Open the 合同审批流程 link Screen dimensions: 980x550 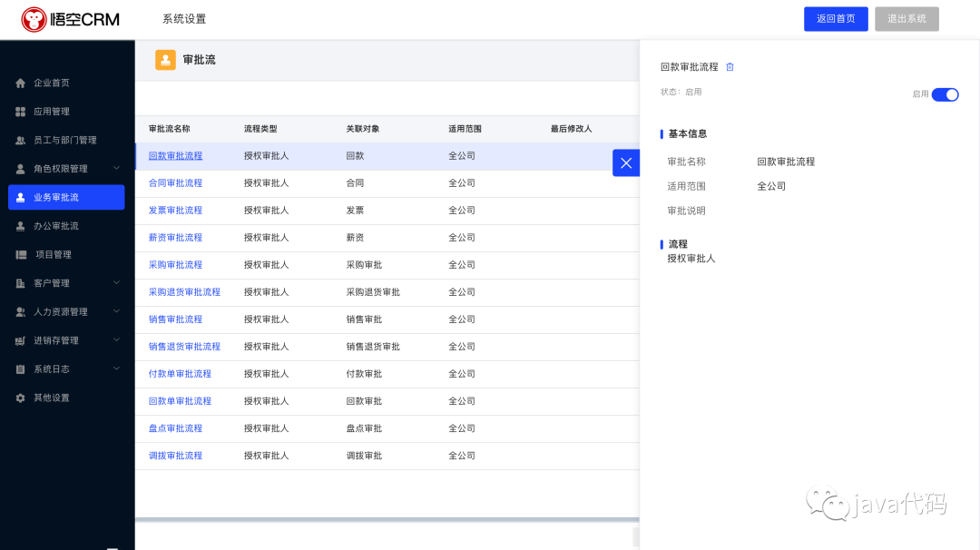175,183
